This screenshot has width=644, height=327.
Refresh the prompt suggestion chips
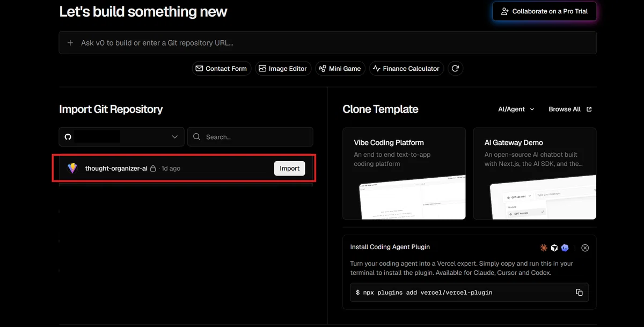[x=455, y=69]
